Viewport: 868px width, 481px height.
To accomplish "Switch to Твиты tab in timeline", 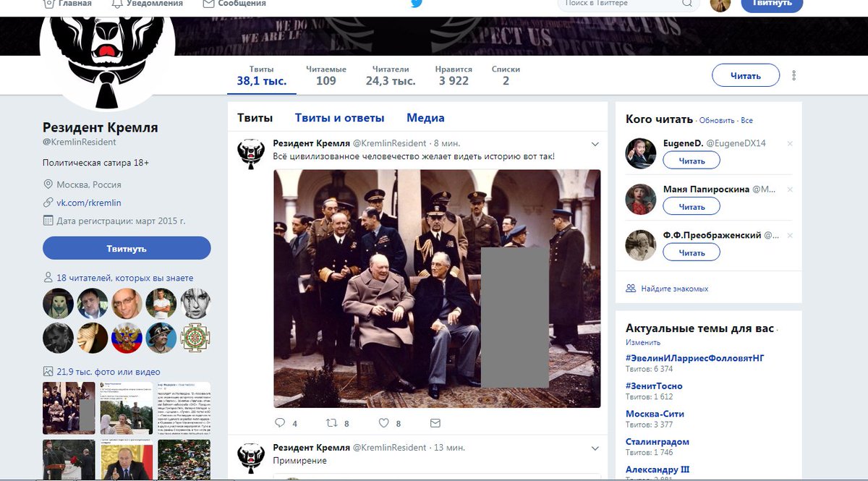I will pyautogui.click(x=255, y=118).
